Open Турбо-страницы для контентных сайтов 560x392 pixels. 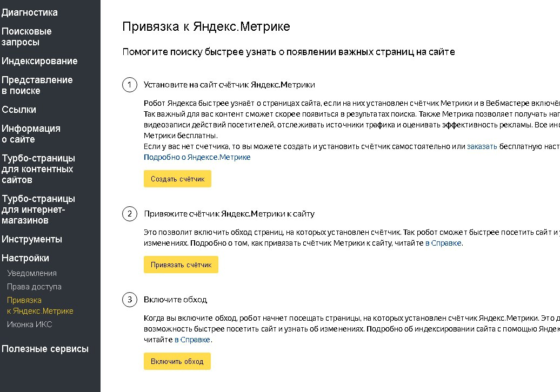tap(38, 169)
